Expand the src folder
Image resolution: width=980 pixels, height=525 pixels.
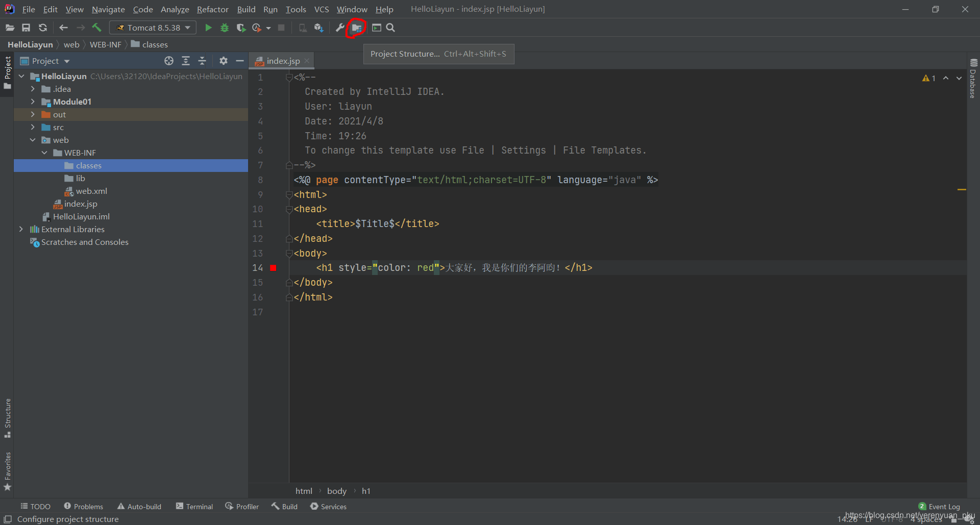33,127
